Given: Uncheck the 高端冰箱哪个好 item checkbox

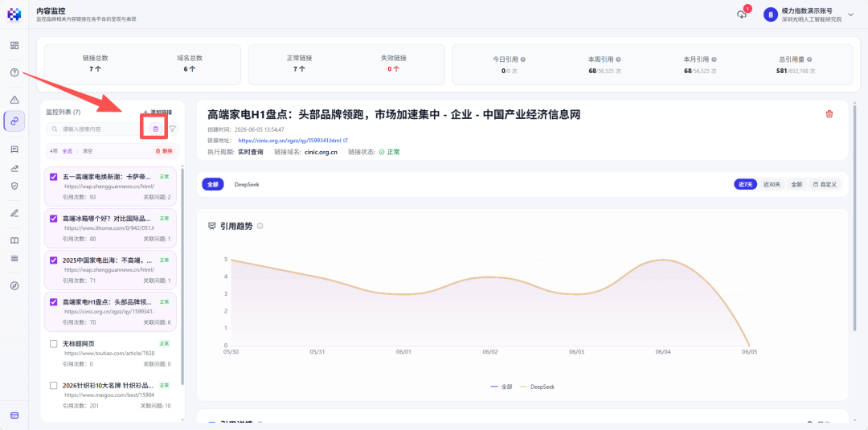Looking at the screenshot, I should pyautogui.click(x=54, y=219).
